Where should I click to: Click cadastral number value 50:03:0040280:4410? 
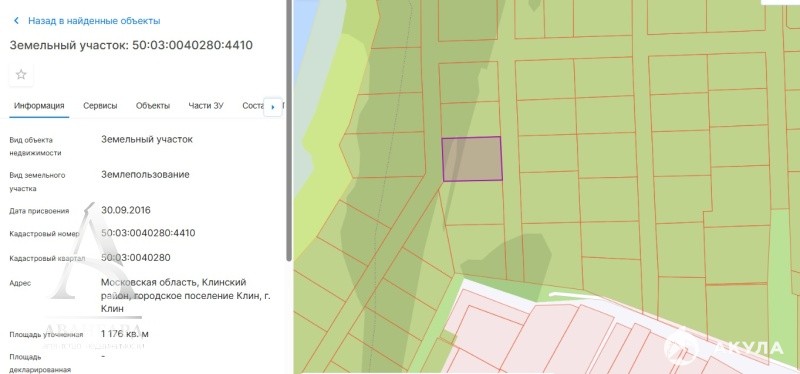pyautogui.click(x=148, y=233)
